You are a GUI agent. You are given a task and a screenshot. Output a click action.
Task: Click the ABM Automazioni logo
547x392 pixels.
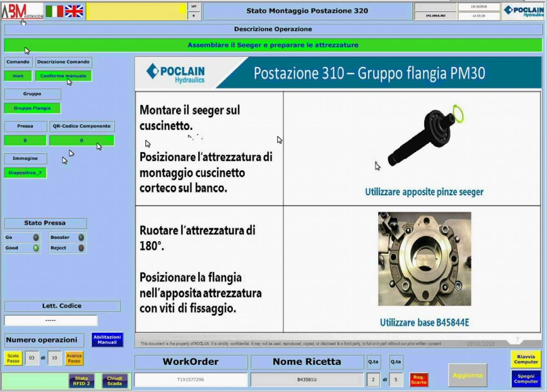click(22, 11)
